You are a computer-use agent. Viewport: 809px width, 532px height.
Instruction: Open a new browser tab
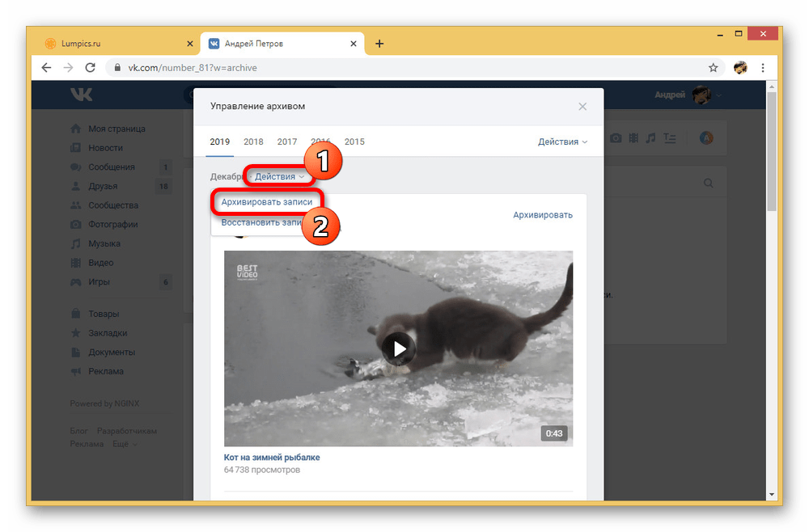coord(379,44)
